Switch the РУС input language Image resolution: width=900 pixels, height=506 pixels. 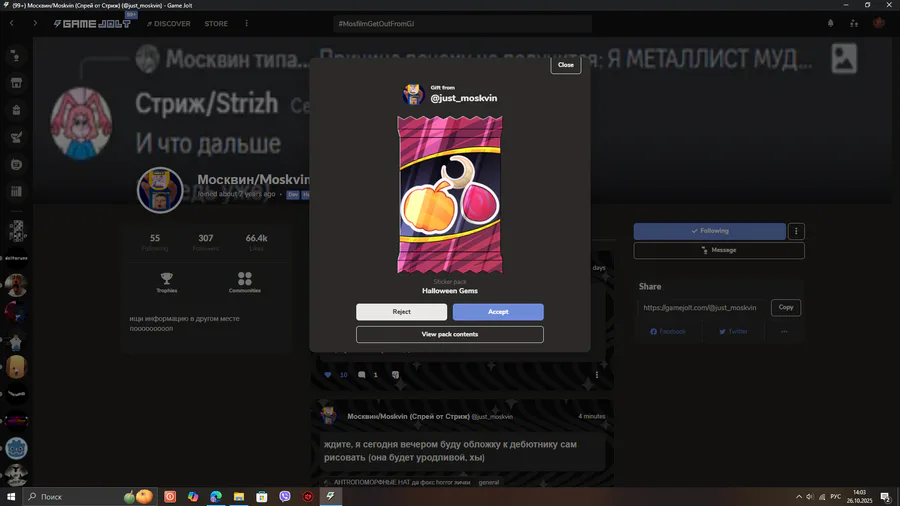836,497
